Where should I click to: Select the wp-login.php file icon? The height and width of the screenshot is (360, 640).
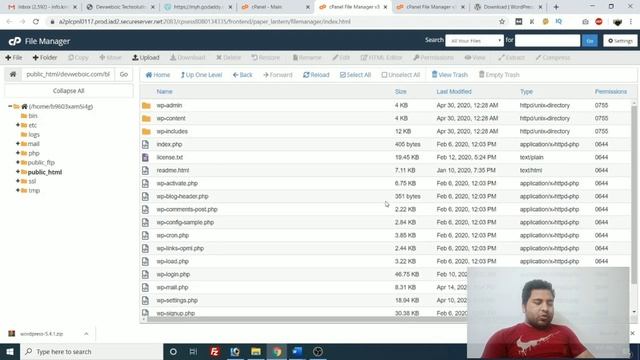pyautogui.click(x=145, y=274)
